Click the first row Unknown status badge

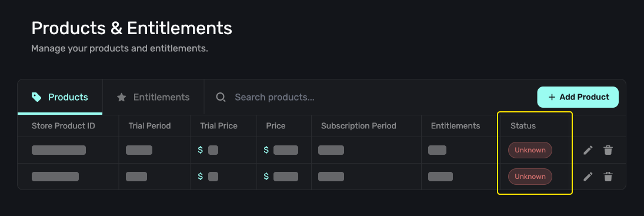click(530, 150)
